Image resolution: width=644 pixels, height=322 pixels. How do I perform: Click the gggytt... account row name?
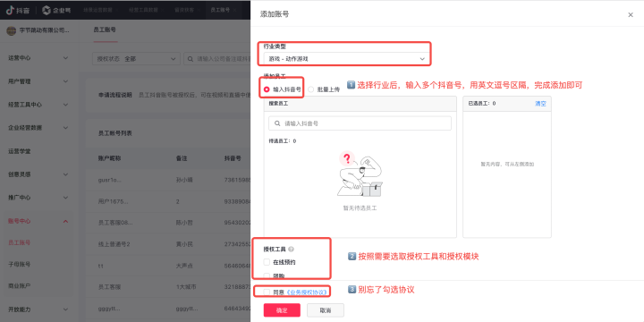coord(110,308)
